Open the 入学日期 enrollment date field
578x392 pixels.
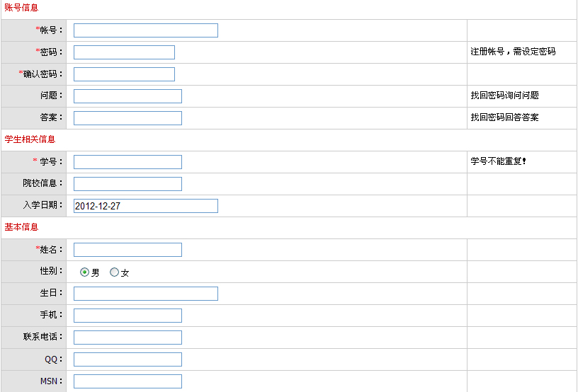(145, 206)
